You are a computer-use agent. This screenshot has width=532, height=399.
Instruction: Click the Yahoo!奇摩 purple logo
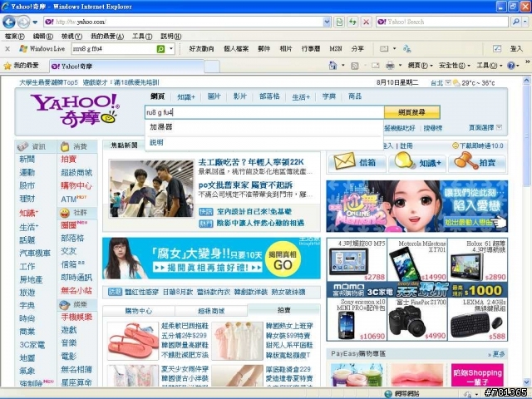pyautogui.click(x=75, y=111)
